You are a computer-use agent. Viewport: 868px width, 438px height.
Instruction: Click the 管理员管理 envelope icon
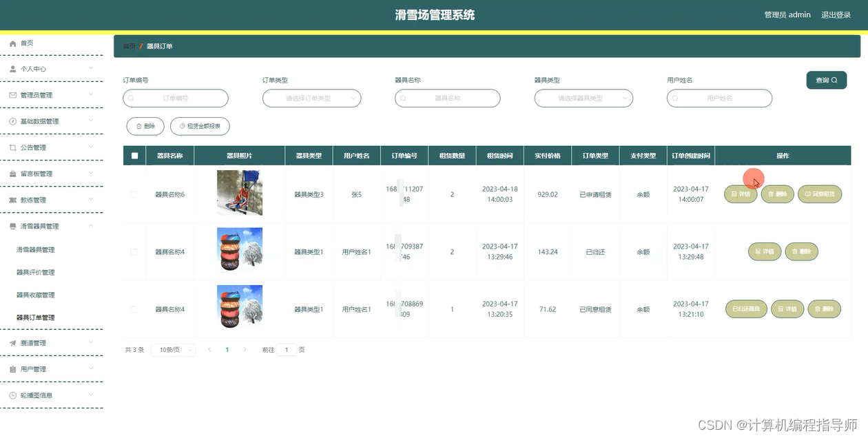pos(12,95)
